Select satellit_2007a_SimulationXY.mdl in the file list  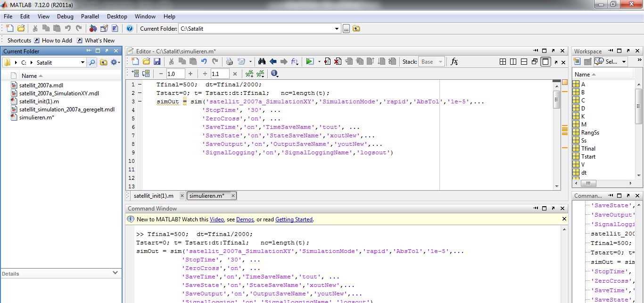point(59,93)
